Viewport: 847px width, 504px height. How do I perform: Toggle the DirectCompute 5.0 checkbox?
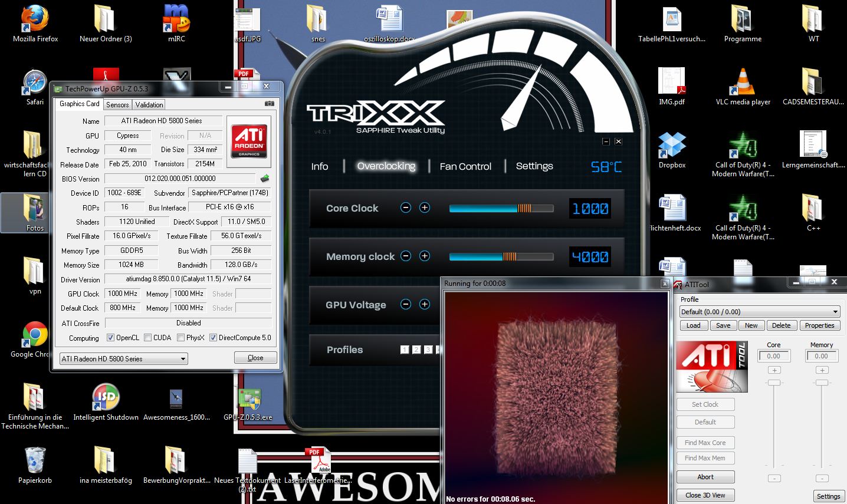tap(214, 338)
